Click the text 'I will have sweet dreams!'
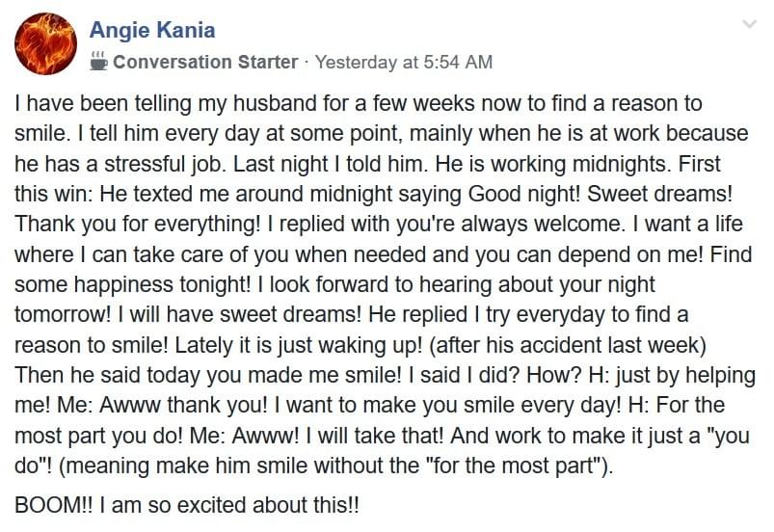This screenshot has height=532, width=774. coord(240,314)
